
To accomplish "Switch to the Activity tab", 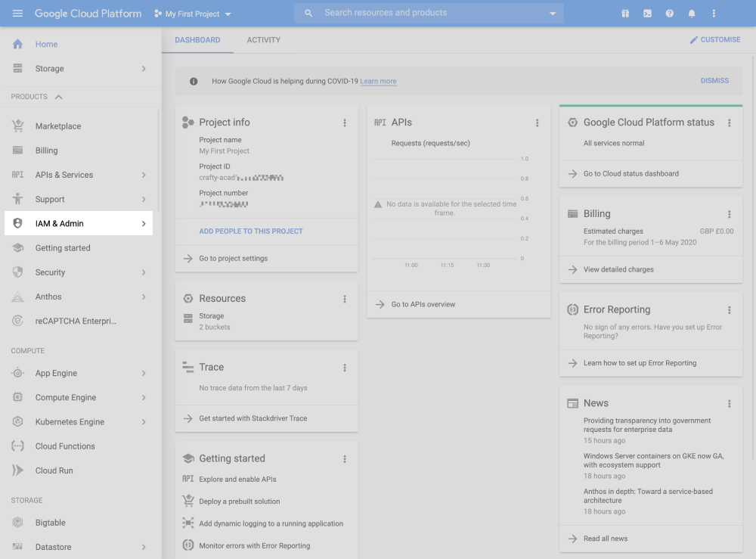I will point(263,40).
